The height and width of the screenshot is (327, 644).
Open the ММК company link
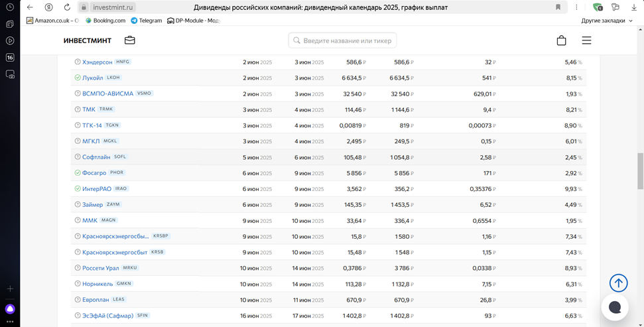tap(90, 221)
